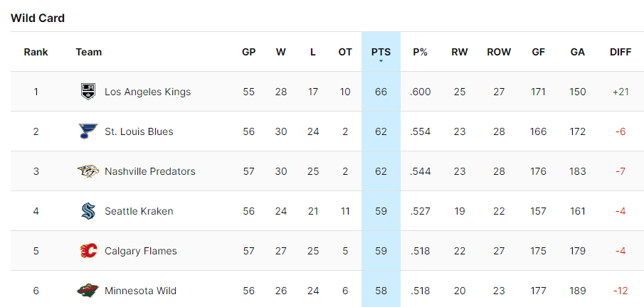Sort by GF goals for header
Viewport: 644px width, 307px height.
pyautogui.click(x=539, y=52)
